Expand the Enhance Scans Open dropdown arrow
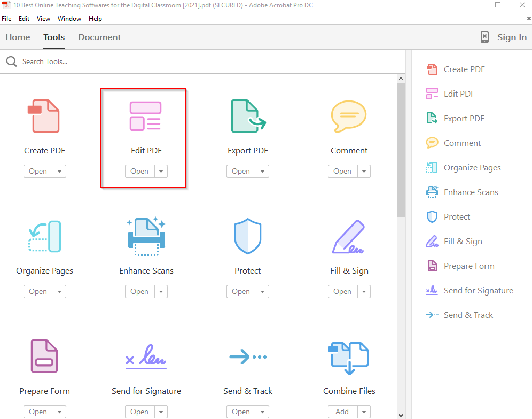Image resolution: width=532 pixels, height=419 pixels. click(161, 292)
